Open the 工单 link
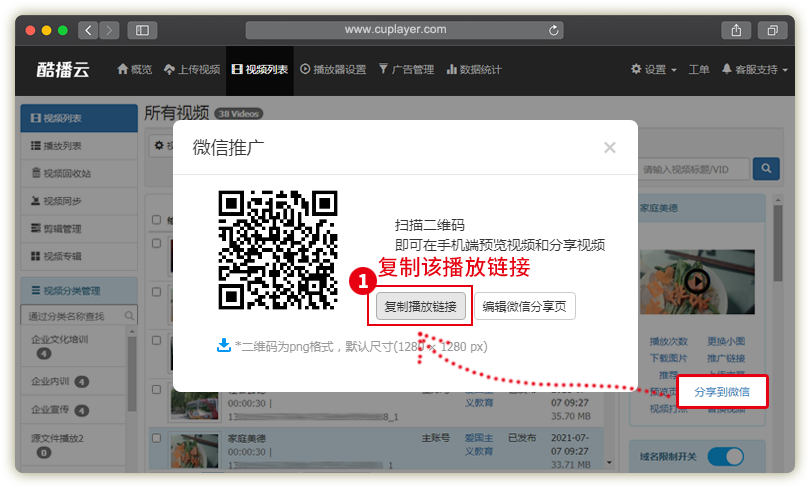 (x=698, y=70)
